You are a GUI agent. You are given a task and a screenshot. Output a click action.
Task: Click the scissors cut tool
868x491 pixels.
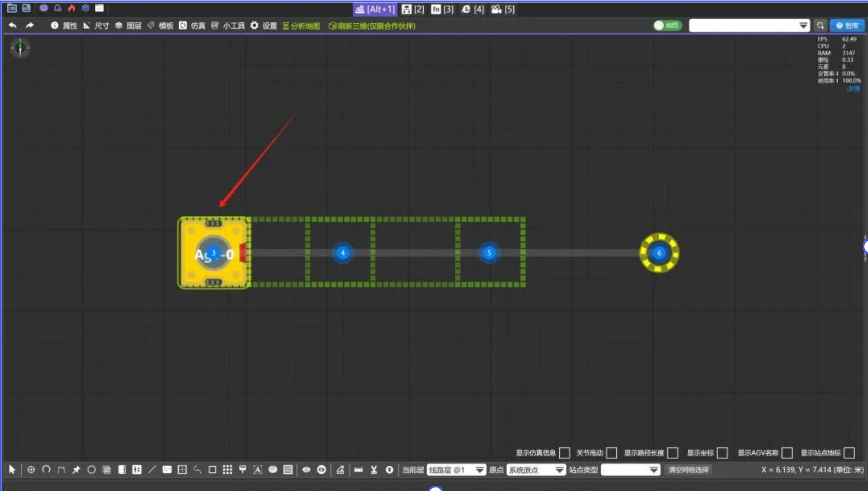pyautogui.click(x=374, y=470)
